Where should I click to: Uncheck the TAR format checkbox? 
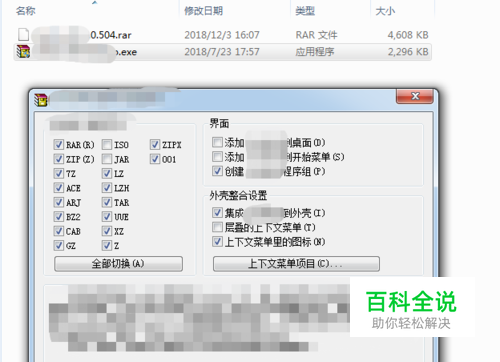[x=107, y=202]
